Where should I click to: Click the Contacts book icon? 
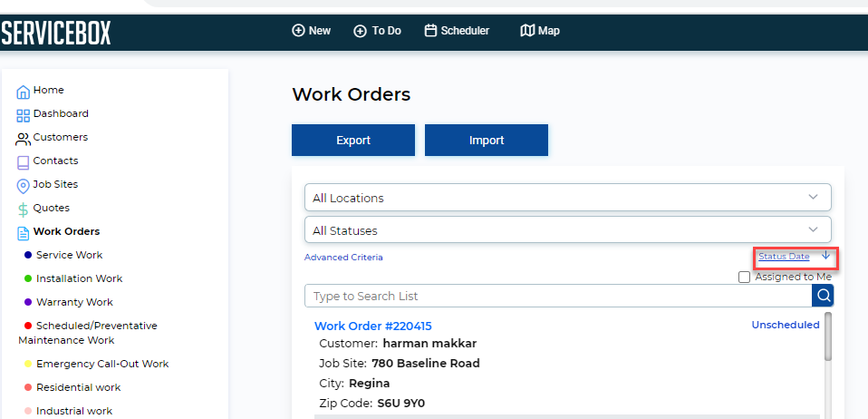(x=23, y=162)
